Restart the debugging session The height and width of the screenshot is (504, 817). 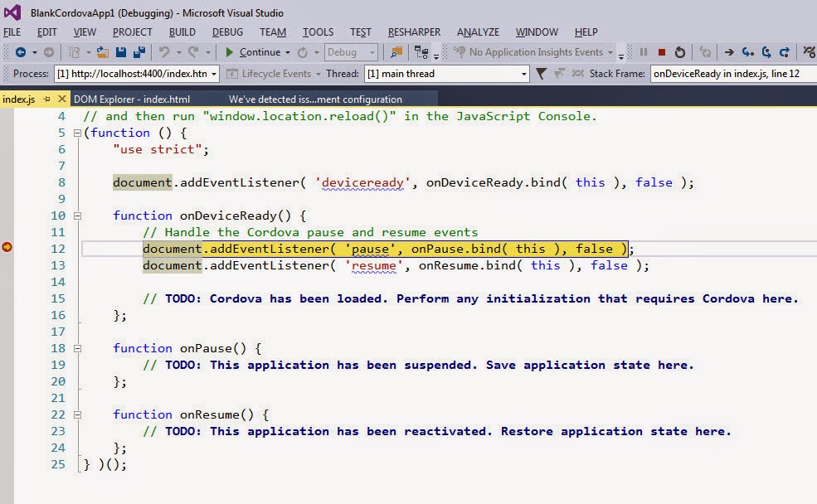(x=680, y=52)
